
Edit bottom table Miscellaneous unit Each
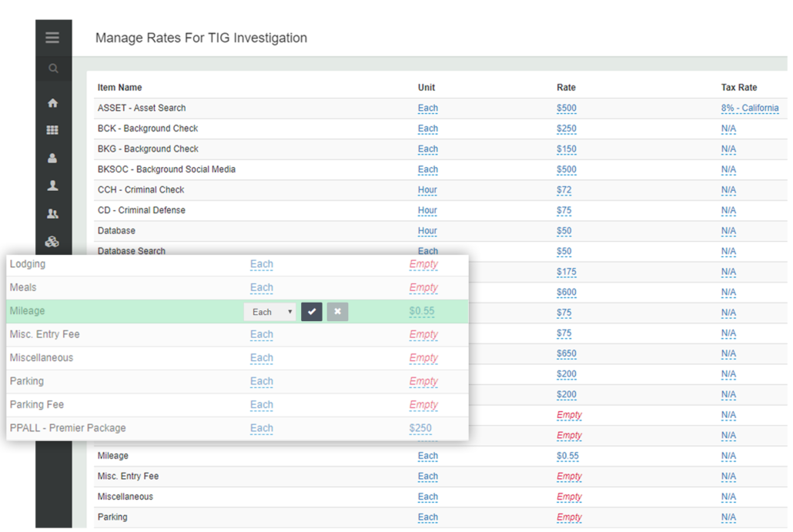point(428,497)
